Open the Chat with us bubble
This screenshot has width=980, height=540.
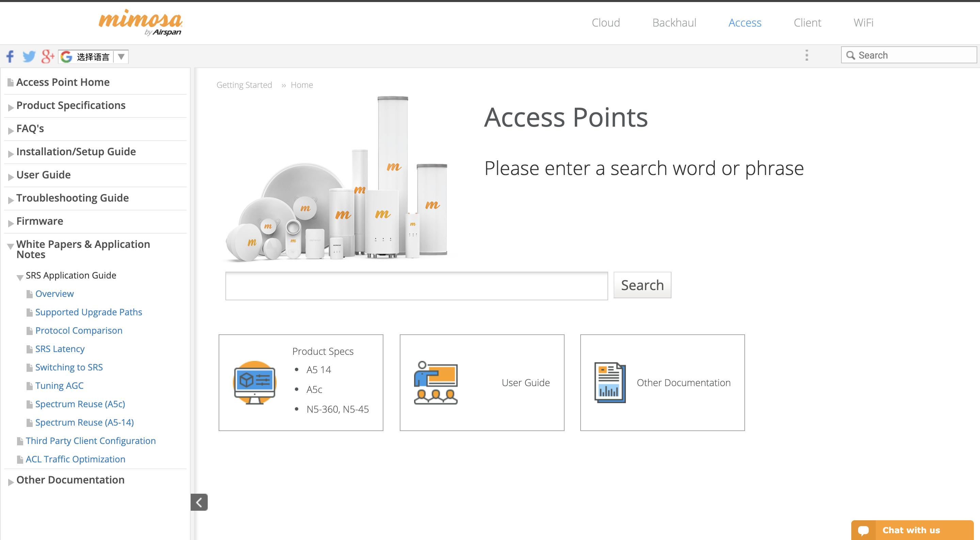click(912, 530)
